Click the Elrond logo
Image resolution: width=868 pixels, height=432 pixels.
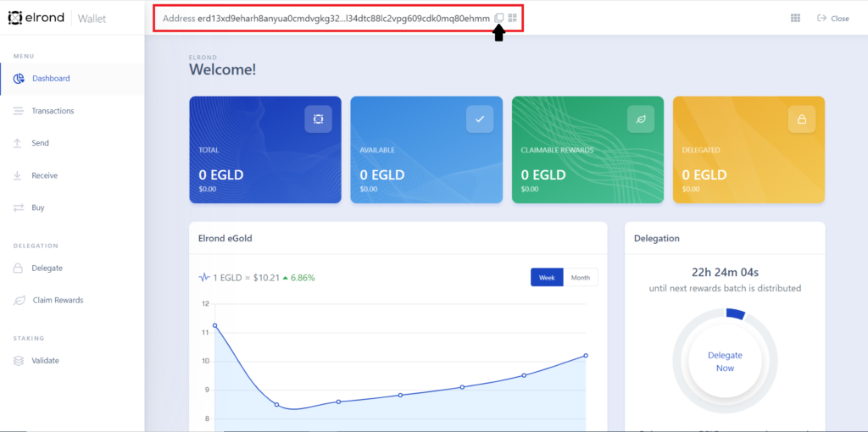pos(36,18)
